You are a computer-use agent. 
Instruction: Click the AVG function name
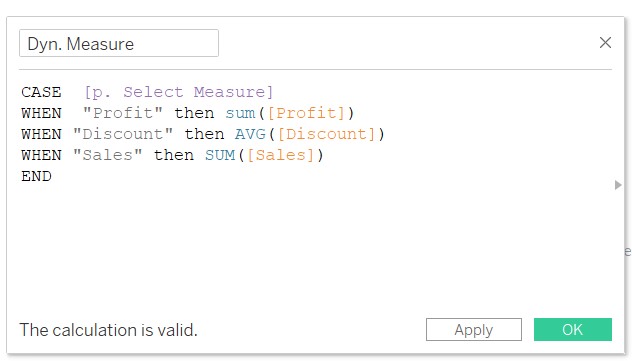tap(250, 135)
